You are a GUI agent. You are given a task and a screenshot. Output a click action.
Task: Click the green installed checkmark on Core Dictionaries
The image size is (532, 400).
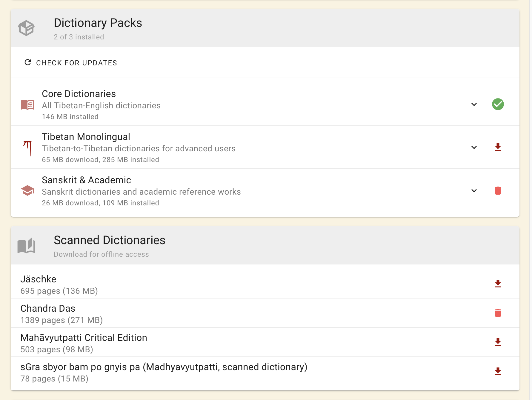point(498,104)
